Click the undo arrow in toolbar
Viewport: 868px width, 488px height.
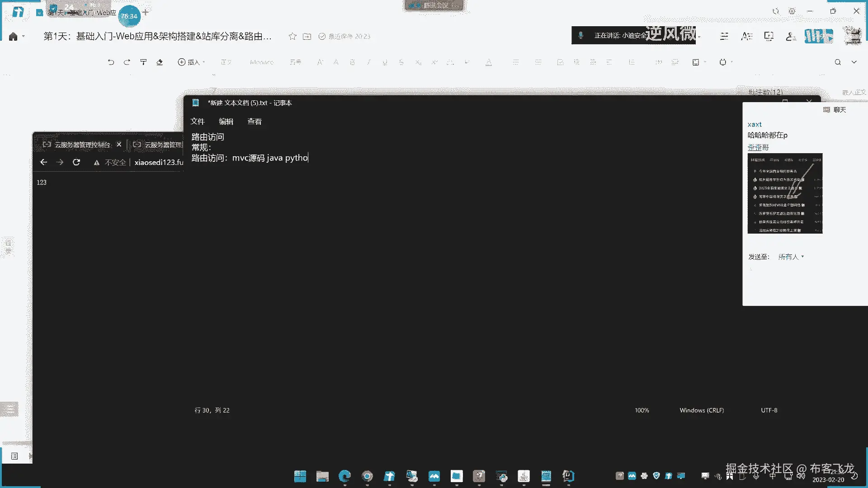[111, 62]
